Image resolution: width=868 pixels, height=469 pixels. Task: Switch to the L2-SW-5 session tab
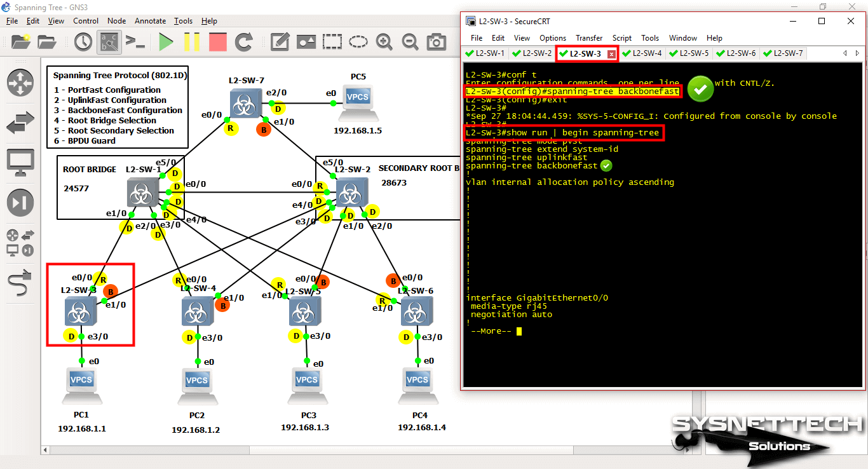point(689,53)
